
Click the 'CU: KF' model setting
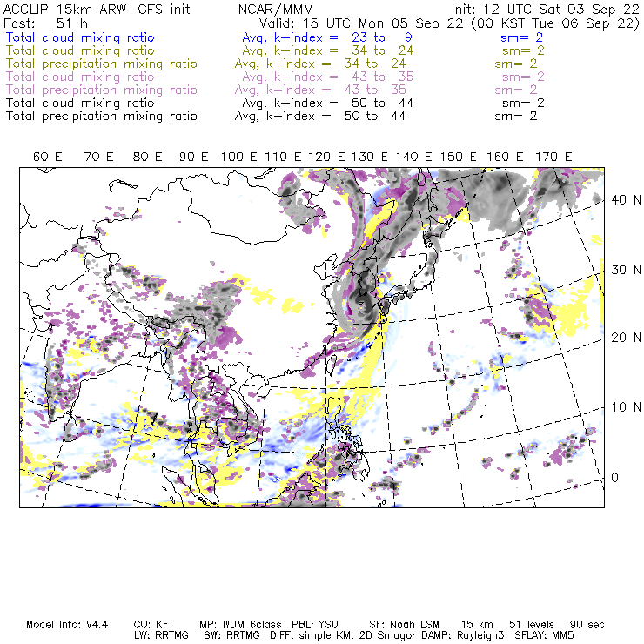pyautogui.click(x=151, y=625)
